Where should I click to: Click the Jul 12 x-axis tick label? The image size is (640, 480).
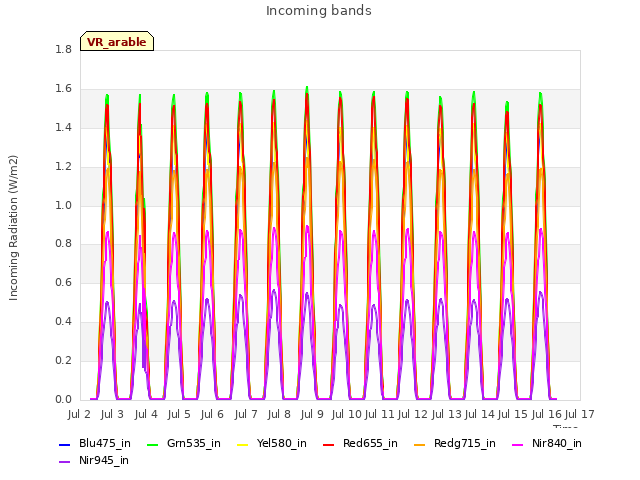(x=413, y=414)
